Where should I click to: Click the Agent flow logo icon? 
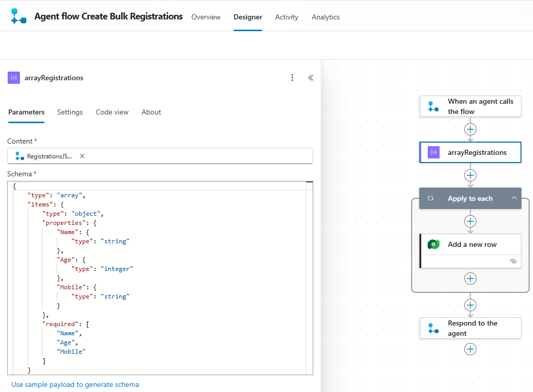pyautogui.click(x=18, y=16)
